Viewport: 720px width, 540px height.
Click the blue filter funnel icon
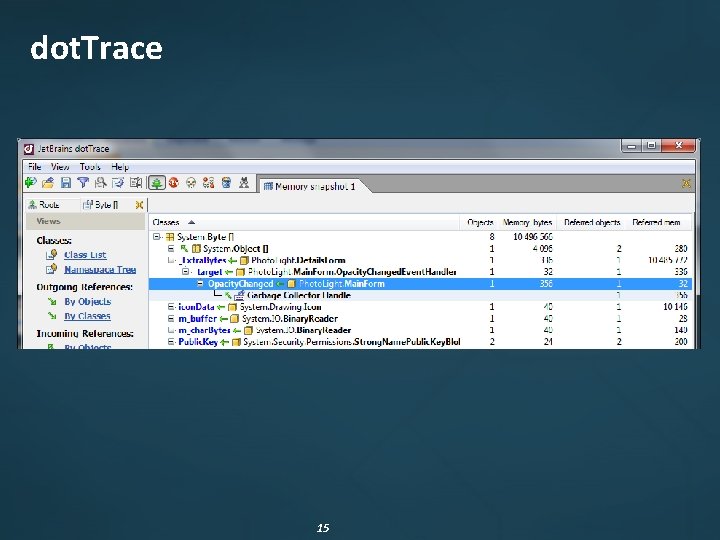pyautogui.click(x=83, y=183)
